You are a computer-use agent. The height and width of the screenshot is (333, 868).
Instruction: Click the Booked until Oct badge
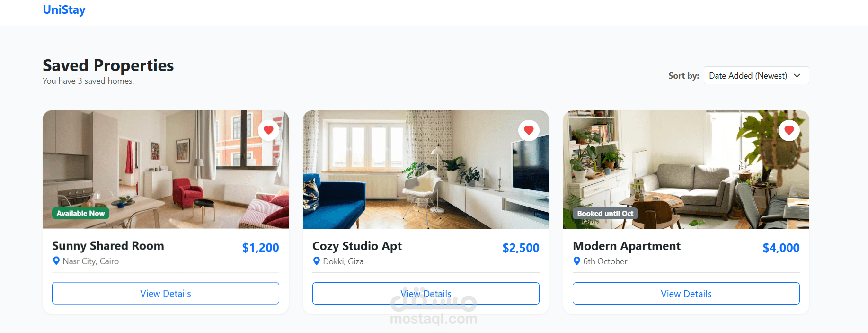605,214
